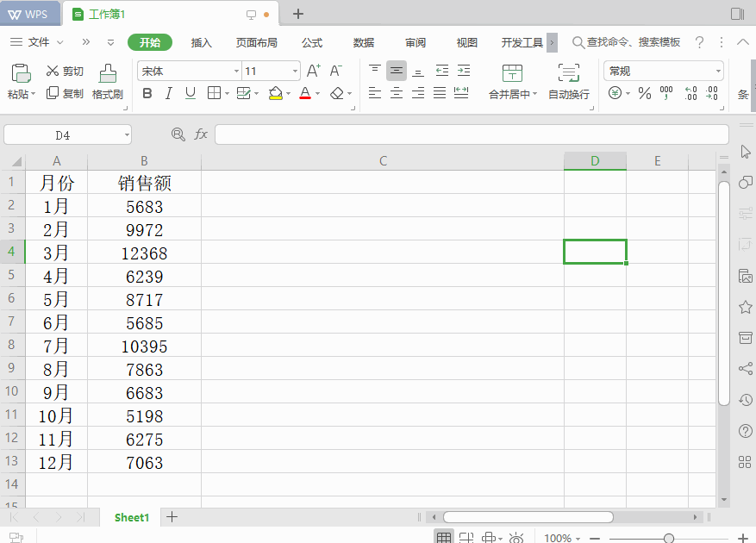Expand the font size dropdown showing 11

click(x=295, y=72)
